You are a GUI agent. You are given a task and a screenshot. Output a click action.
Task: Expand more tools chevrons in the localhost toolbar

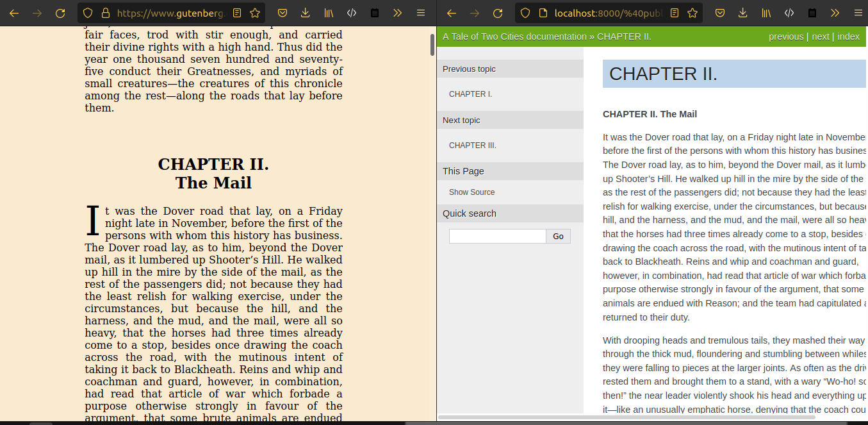point(835,13)
